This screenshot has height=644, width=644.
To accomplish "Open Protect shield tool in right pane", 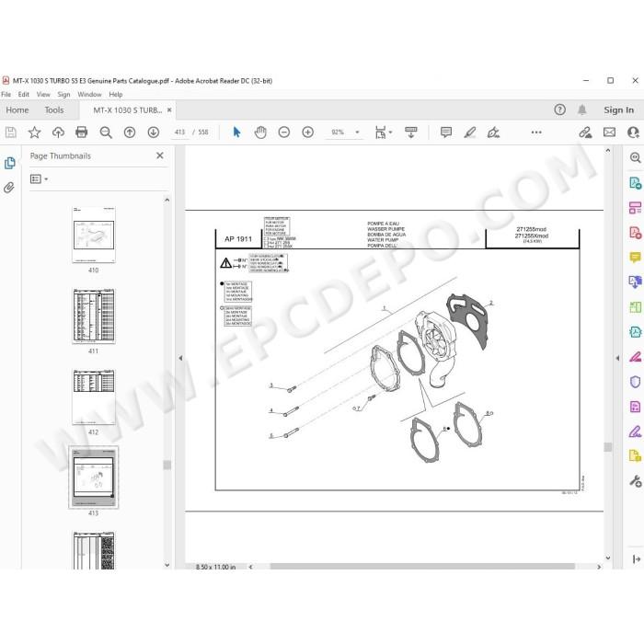I will tap(635, 382).
